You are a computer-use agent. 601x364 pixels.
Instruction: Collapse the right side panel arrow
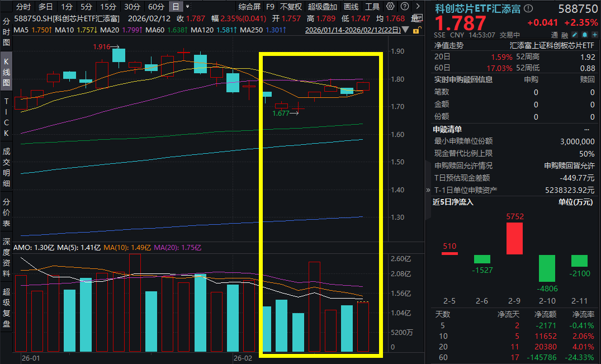pos(428,190)
